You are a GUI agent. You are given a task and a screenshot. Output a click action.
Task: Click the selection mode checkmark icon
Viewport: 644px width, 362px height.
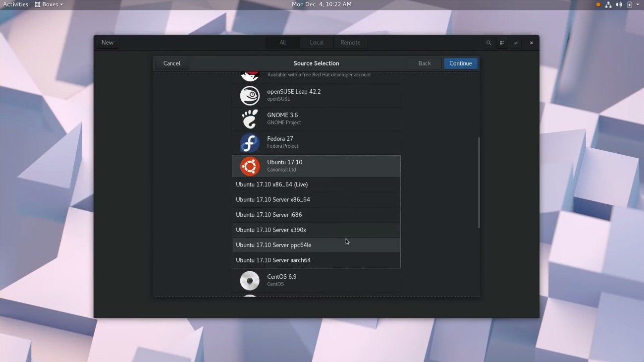[x=516, y=43]
